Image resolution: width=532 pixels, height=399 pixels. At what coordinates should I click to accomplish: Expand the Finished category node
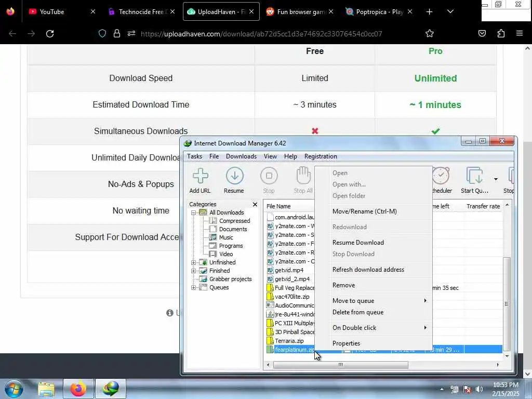tap(193, 271)
